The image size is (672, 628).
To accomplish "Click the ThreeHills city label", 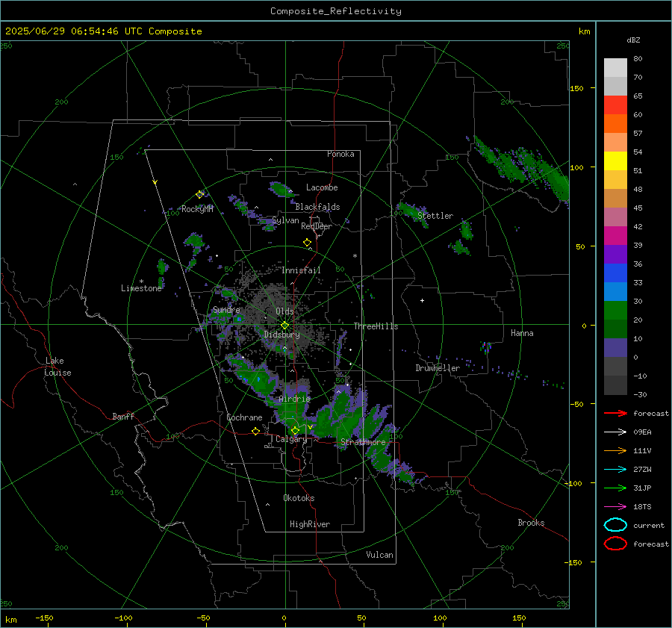I will pos(376,326).
